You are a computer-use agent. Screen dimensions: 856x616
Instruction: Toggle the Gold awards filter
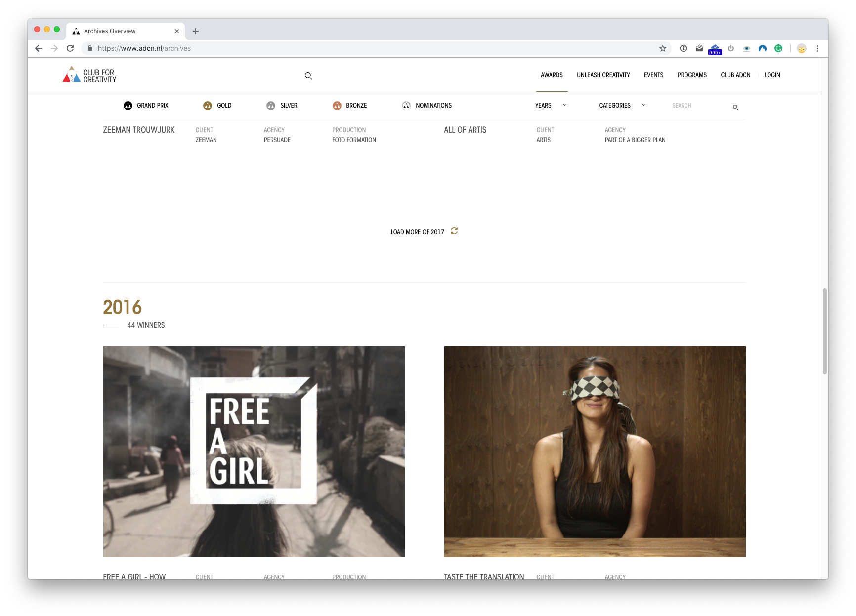(208, 105)
